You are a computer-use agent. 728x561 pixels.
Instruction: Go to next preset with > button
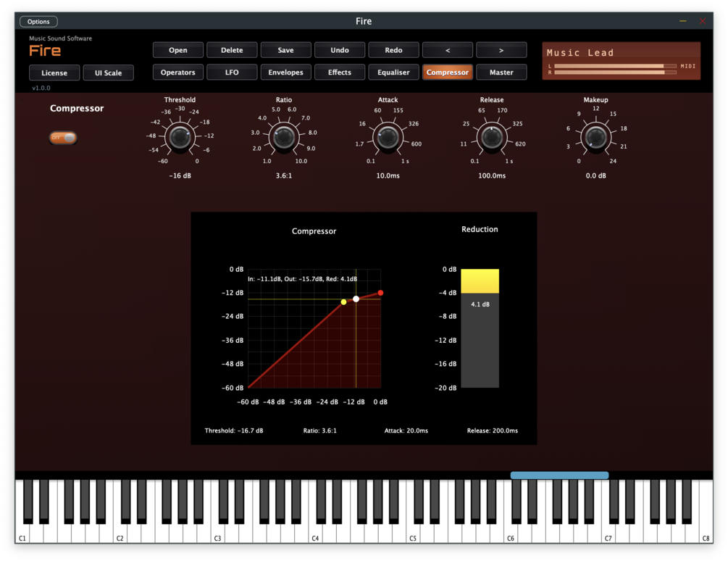click(x=501, y=50)
